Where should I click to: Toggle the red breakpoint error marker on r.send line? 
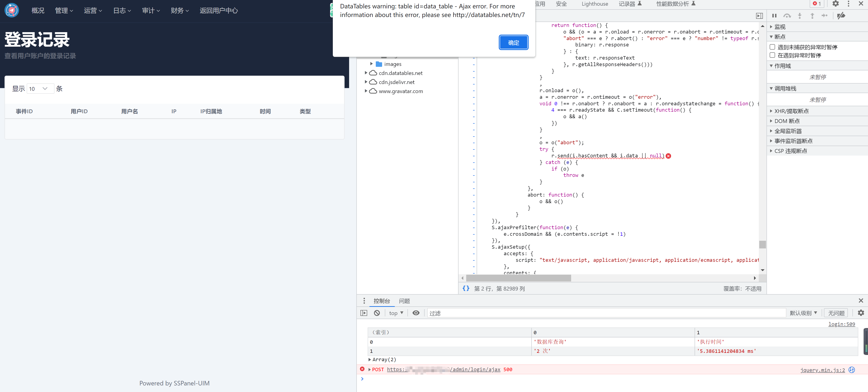(669, 156)
